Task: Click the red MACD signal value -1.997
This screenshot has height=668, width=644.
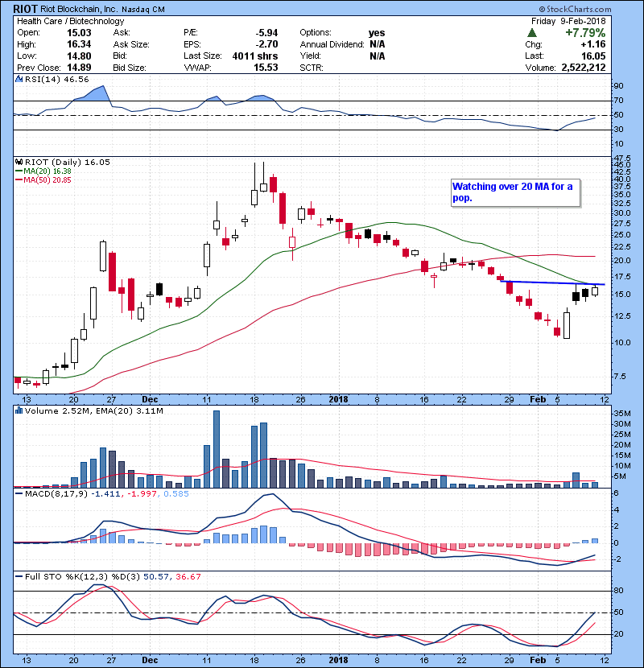Action: point(142,494)
